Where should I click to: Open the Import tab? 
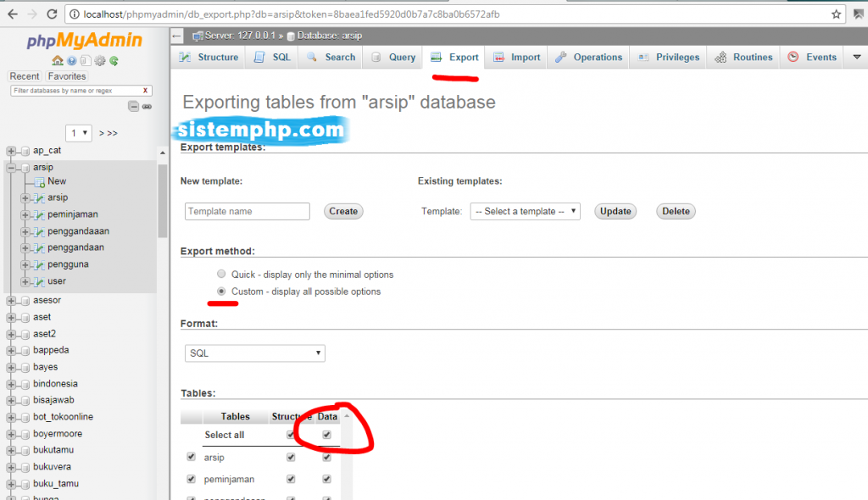point(517,57)
